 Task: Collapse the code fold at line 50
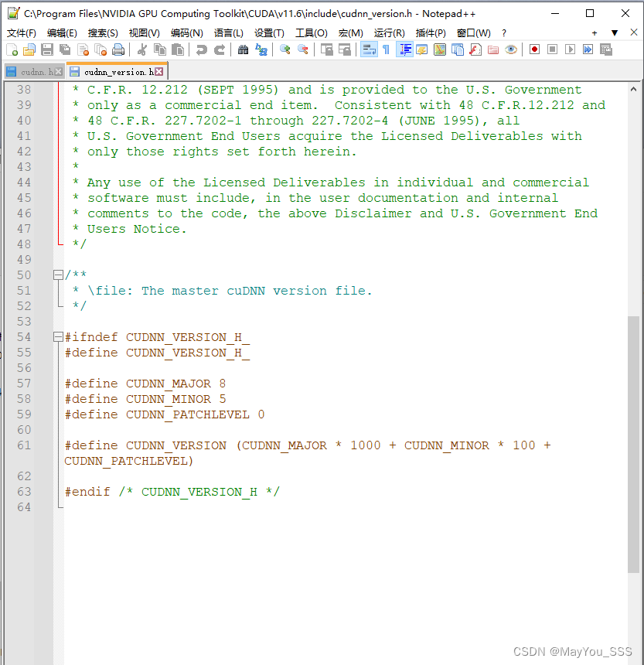tap(58, 274)
